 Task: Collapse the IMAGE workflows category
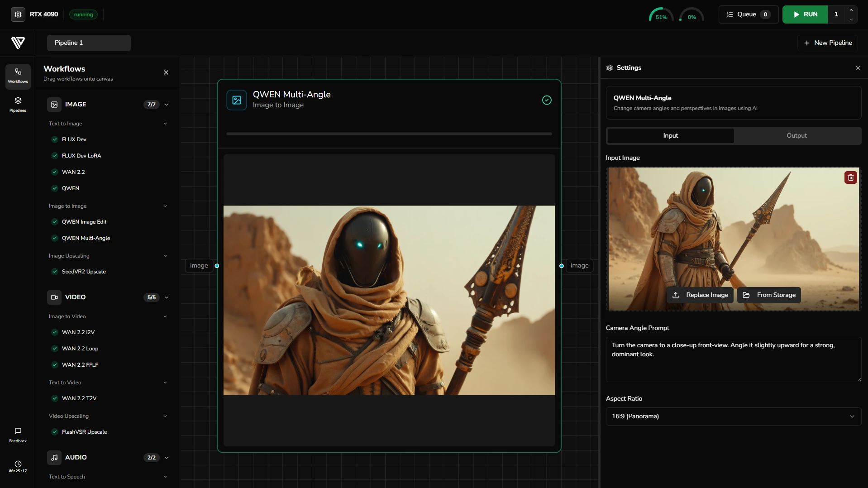pos(167,105)
